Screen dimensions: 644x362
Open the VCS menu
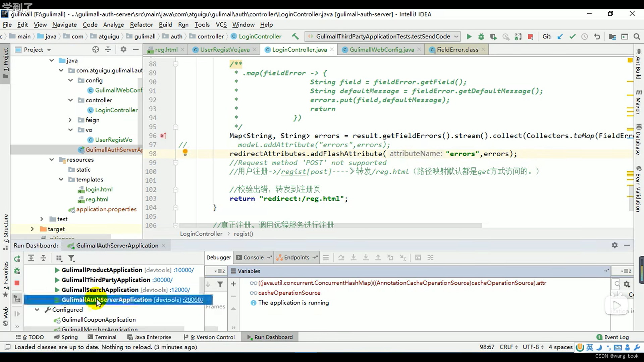click(x=221, y=24)
